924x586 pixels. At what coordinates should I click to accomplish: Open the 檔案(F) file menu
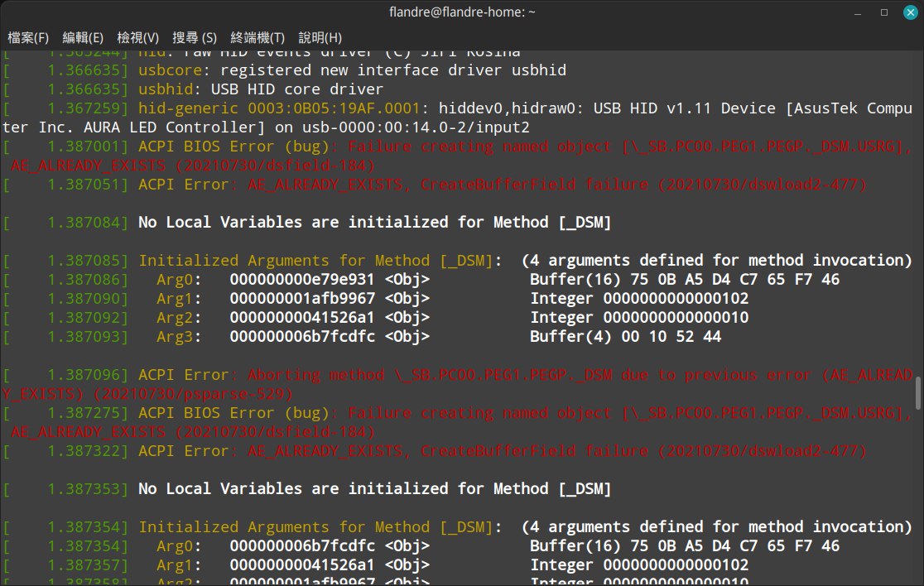(x=28, y=38)
